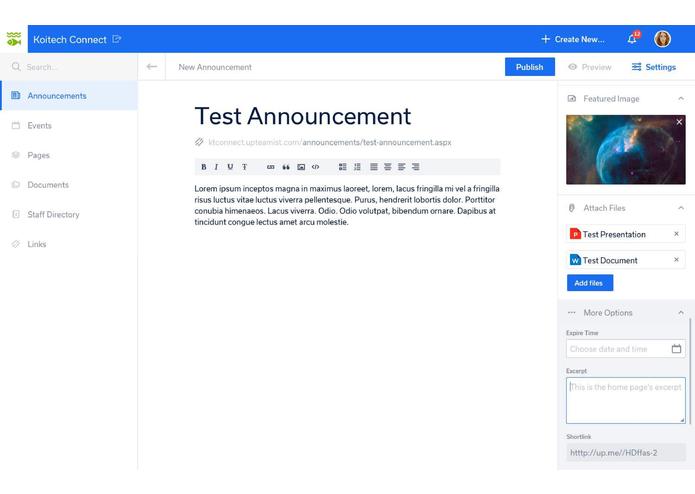Open the Test Document file

coord(610,260)
